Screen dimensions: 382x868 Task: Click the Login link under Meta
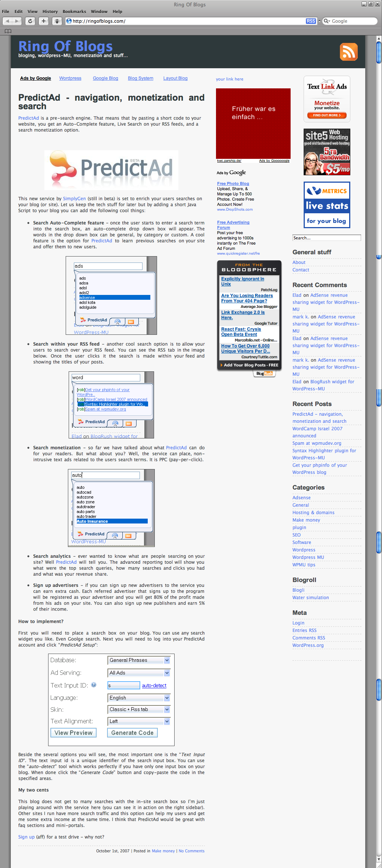click(298, 623)
